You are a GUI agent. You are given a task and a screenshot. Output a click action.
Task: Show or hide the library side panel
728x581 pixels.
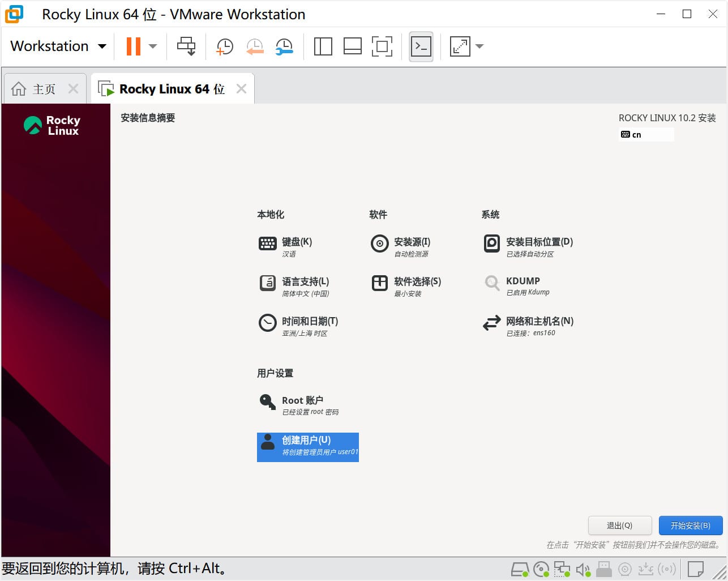pyautogui.click(x=323, y=46)
